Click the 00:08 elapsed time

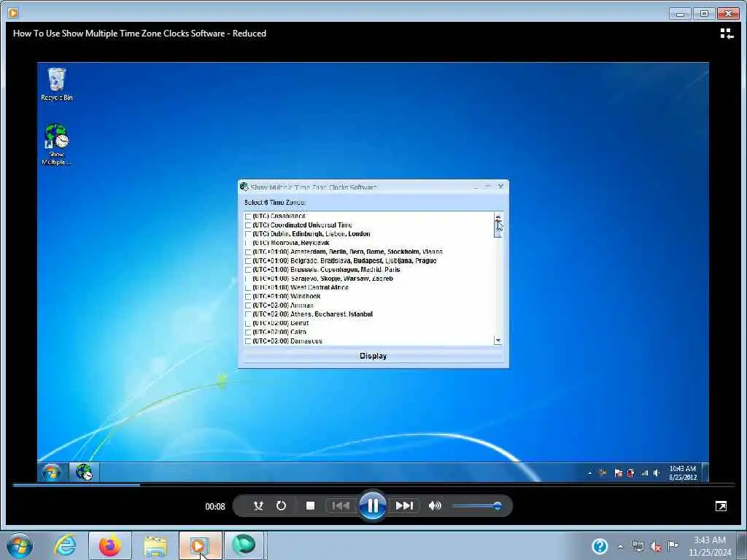(215, 506)
